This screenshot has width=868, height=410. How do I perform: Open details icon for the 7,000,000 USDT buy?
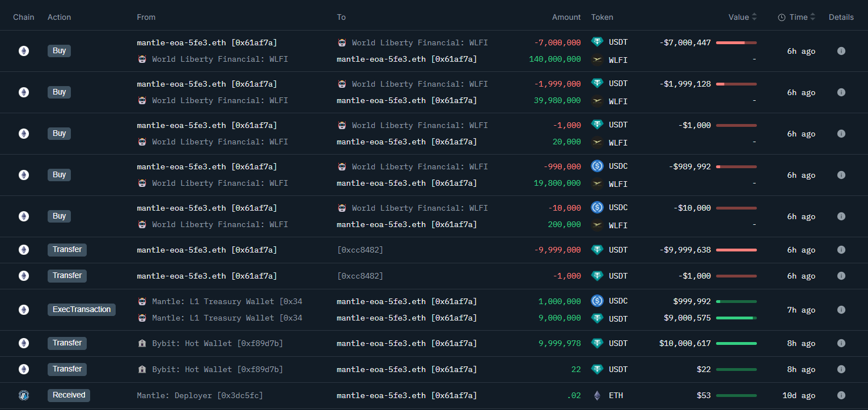coord(841,51)
